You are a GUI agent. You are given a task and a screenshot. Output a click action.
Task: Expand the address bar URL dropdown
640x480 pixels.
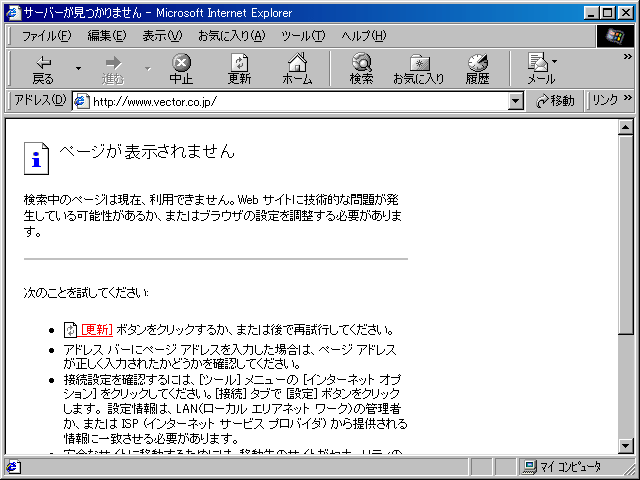click(516, 101)
